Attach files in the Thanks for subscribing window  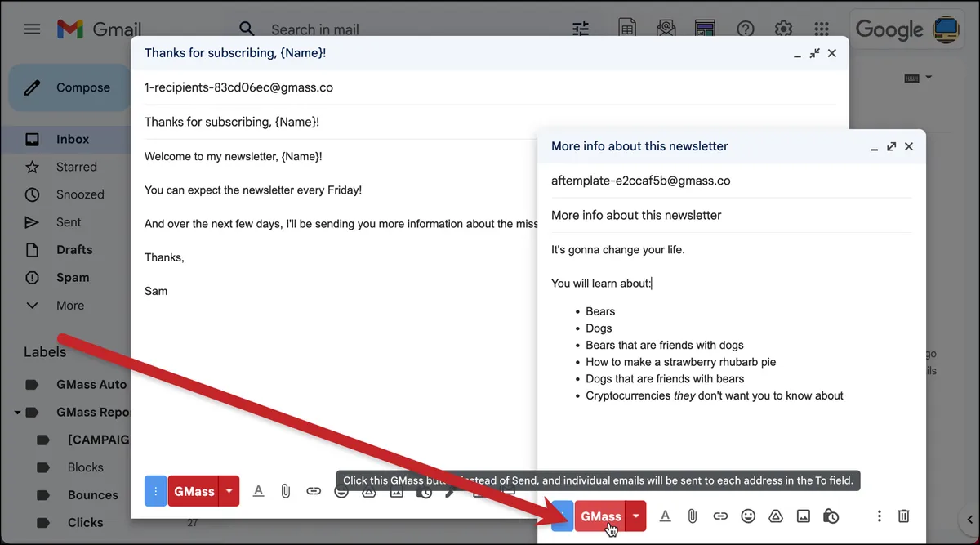click(286, 491)
